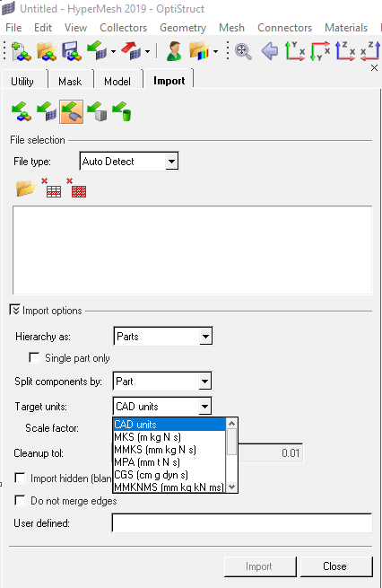Select the Import Geometry icon in the Import tab

[x=71, y=111]
